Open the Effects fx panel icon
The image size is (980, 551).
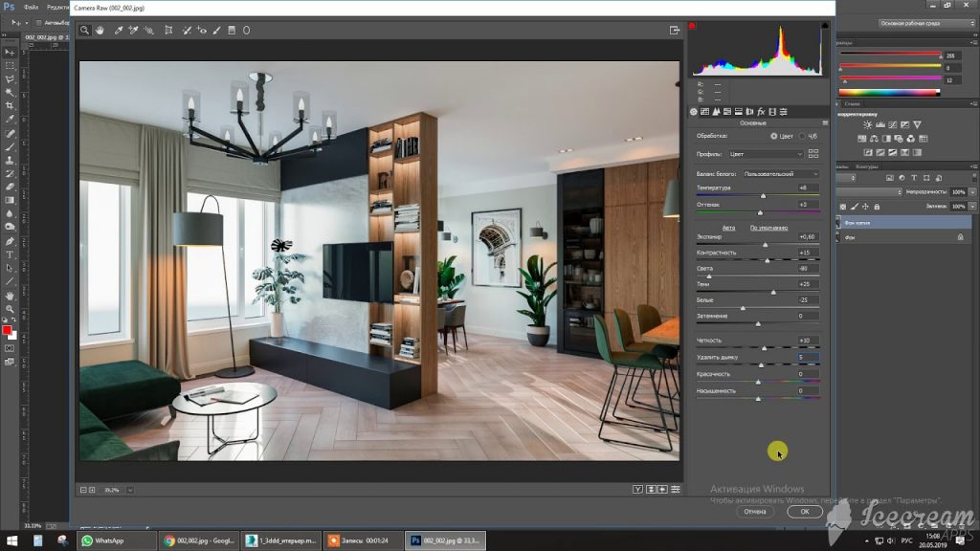coord(761,112)
